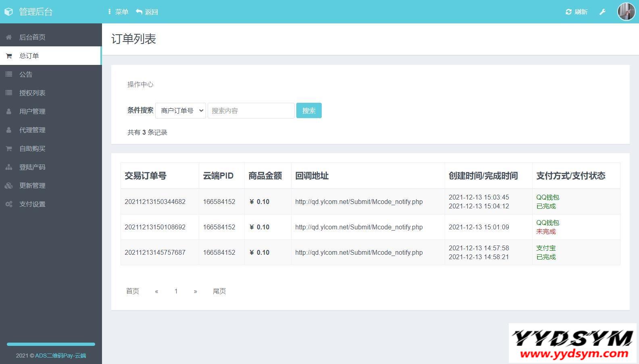Open the ADS二维码Pay-云端 footer link
639x364 pixels.
click(x=60, y=356)
